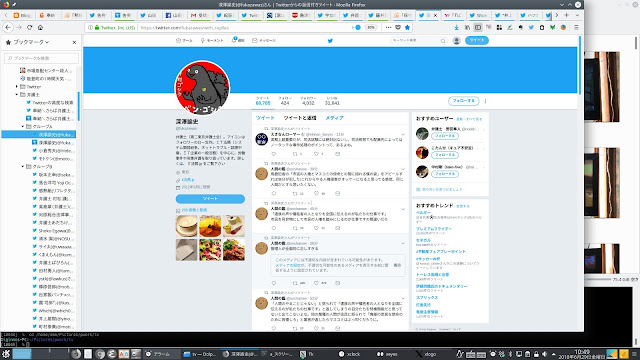Go back with the Firefox back arrow

(8, 27)
